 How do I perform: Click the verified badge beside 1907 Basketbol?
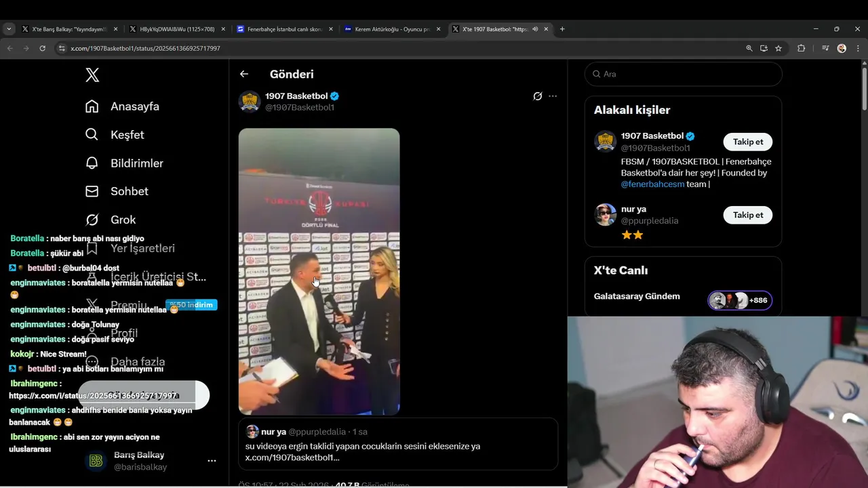point(334,96)
